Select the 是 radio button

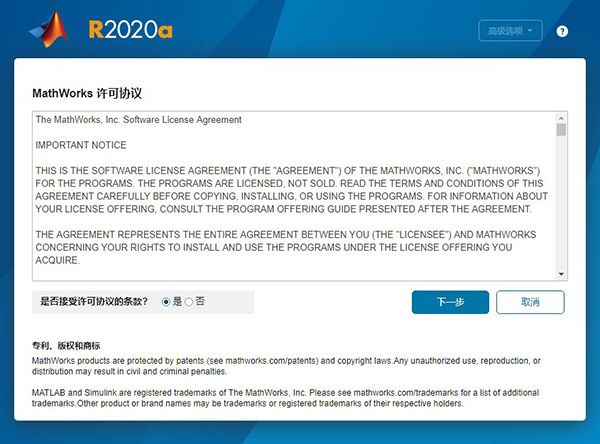(x=167, y=301)
